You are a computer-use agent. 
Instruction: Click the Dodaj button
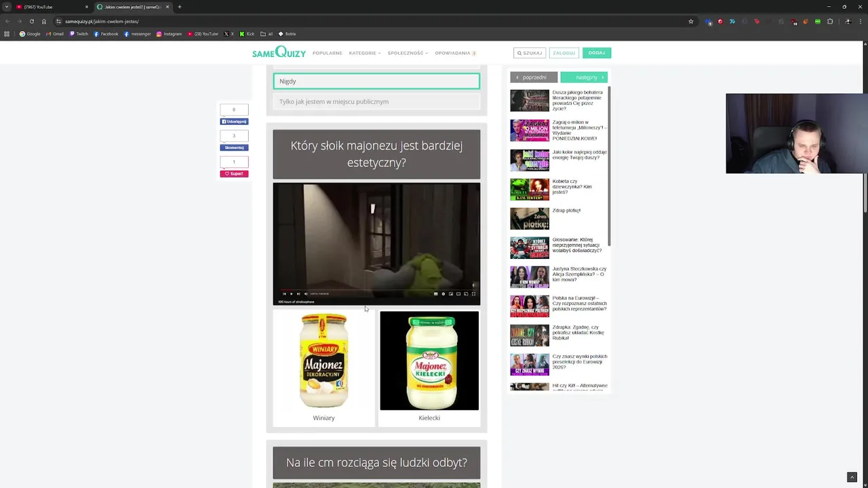tap(597, 53)
